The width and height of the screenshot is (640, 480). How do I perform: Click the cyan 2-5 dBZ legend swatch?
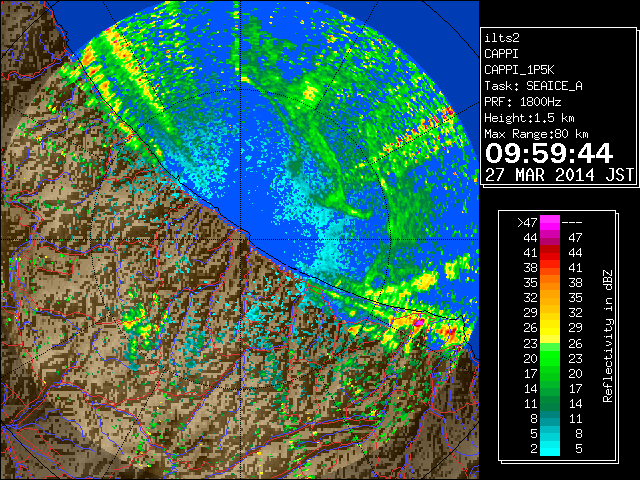point(550,448)
